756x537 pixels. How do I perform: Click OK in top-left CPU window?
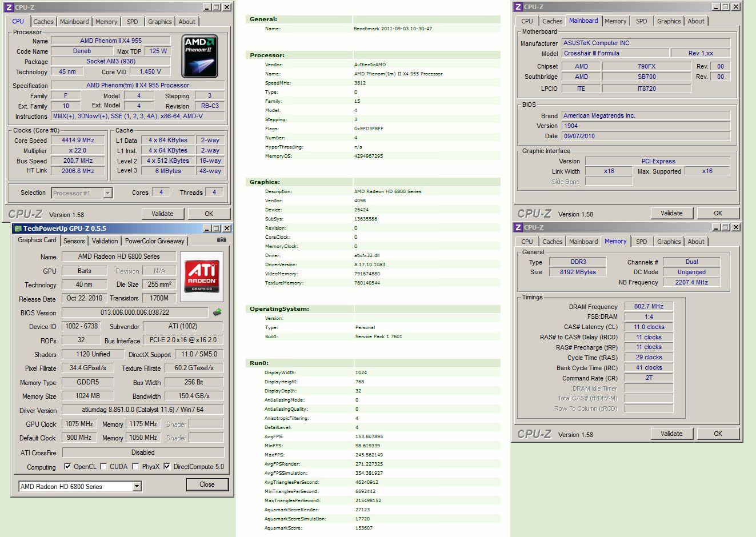209,214
